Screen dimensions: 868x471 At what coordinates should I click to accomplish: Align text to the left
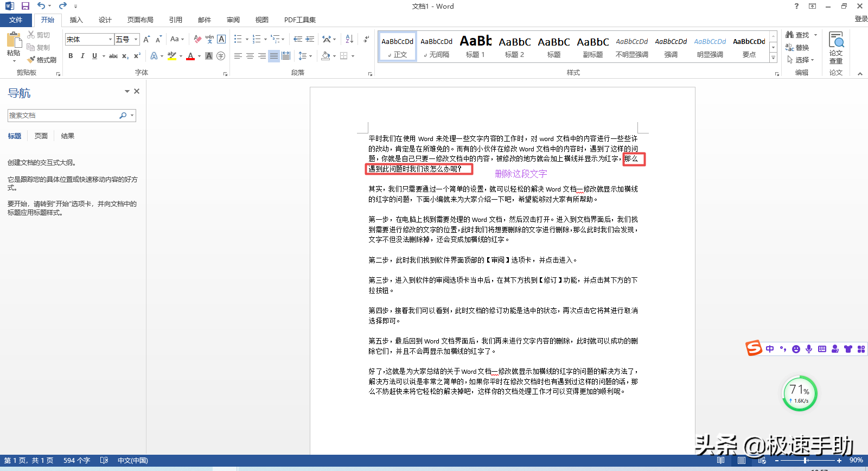click(x=238, y=56)
